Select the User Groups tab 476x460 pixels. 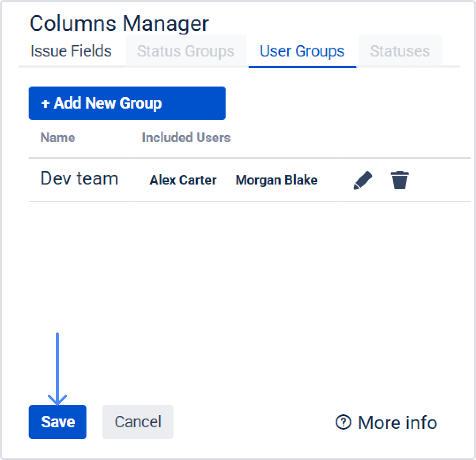[x=302, y=51]
